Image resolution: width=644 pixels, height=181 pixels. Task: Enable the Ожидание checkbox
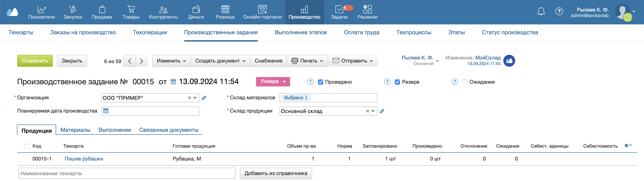click(x=465, y=82)
